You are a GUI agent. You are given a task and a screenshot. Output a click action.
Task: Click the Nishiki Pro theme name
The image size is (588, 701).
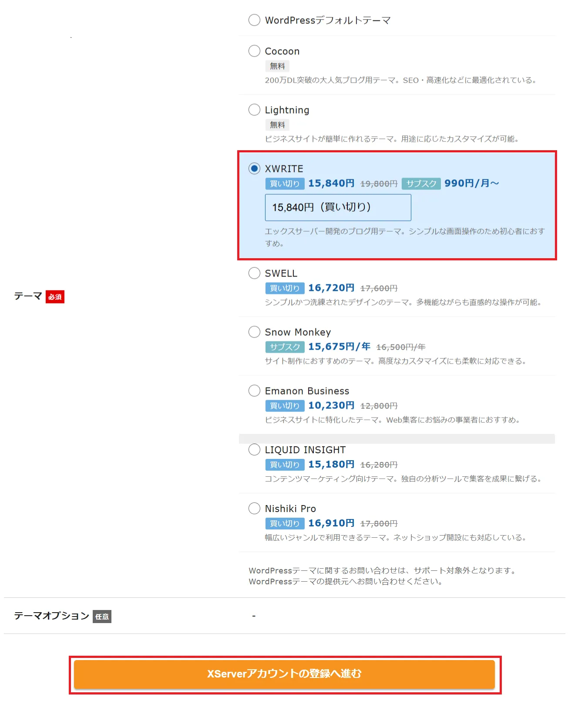[290, 509]
